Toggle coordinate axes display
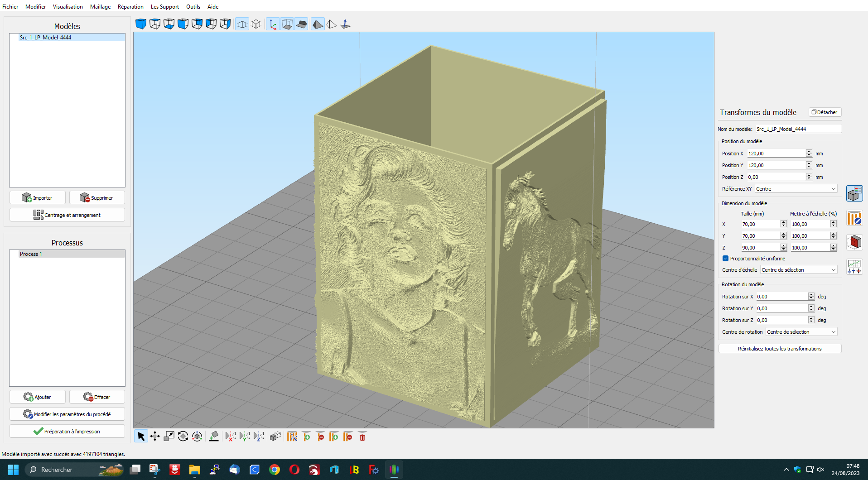This screenshot has height=480, width=868. pyautogui.click(x=273, y=24)
